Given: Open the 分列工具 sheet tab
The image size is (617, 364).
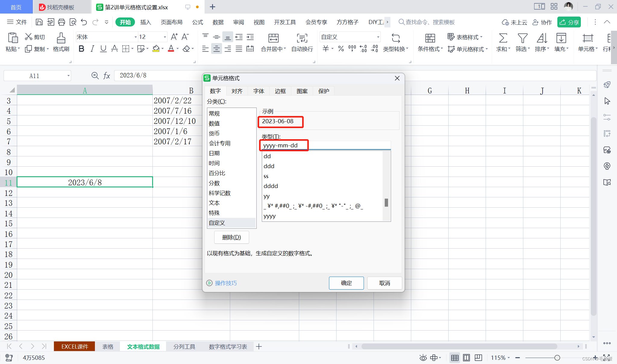Looking at the screenshot, I should (184, 347).
